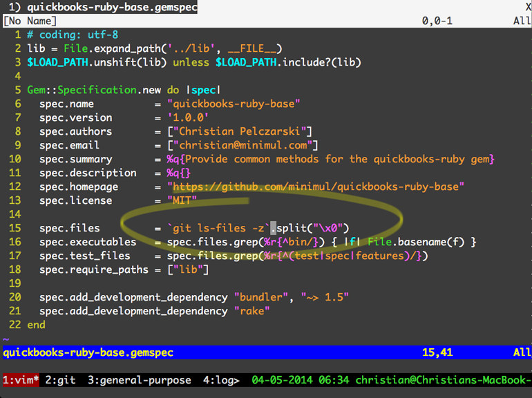The height and width of the screenshot is (398, 532).
Task: Click the quickbooks-ruby-base.gemspec blue status line filename
Action: point(88,352)
